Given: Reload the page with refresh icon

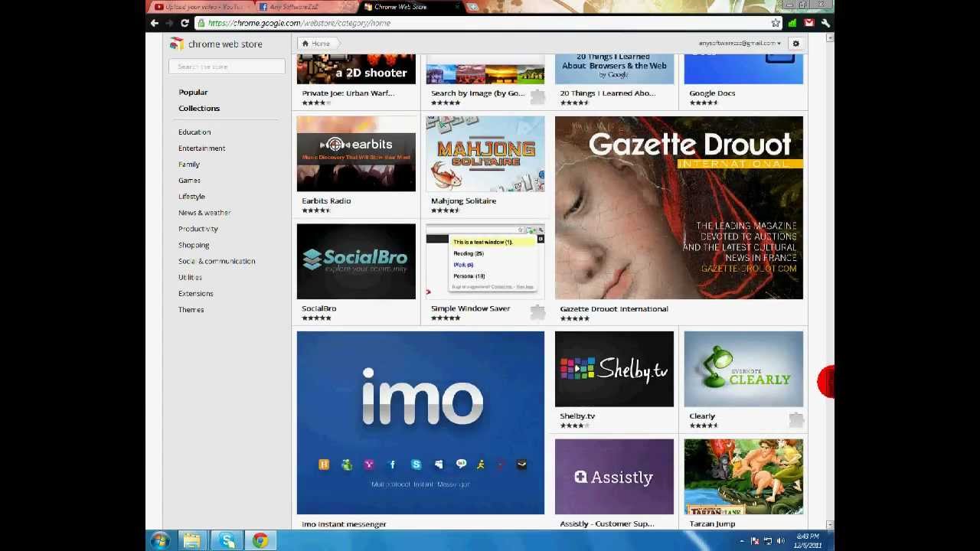Looking at the screenshot, I should (185, 23).
